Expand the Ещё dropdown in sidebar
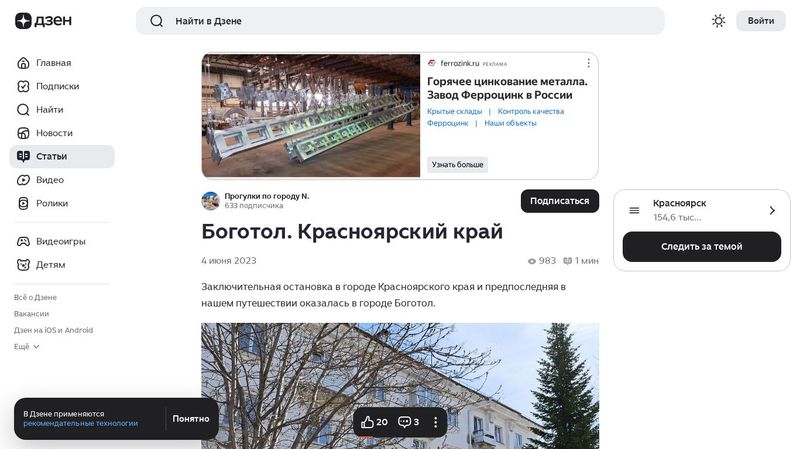The width and height of the screenshot is (800, 449). point(27,346)
